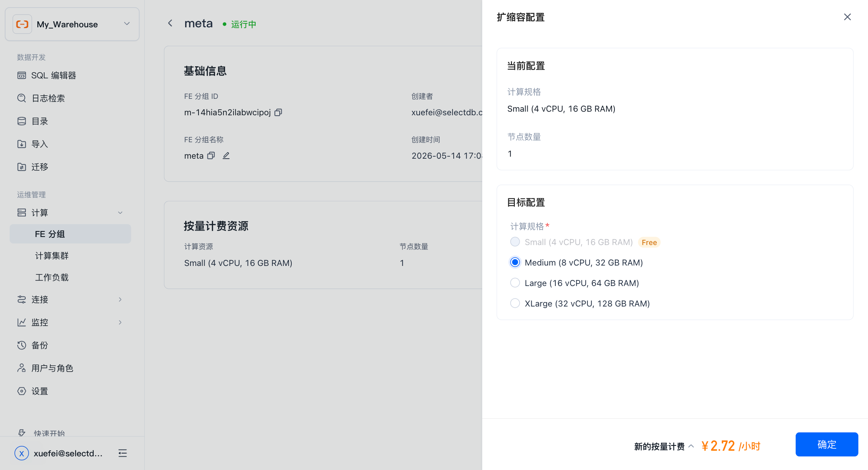Screen dimensions: 868x470
Task: Click xuefei@selectd... account name
Action: [x=68, y=454]
